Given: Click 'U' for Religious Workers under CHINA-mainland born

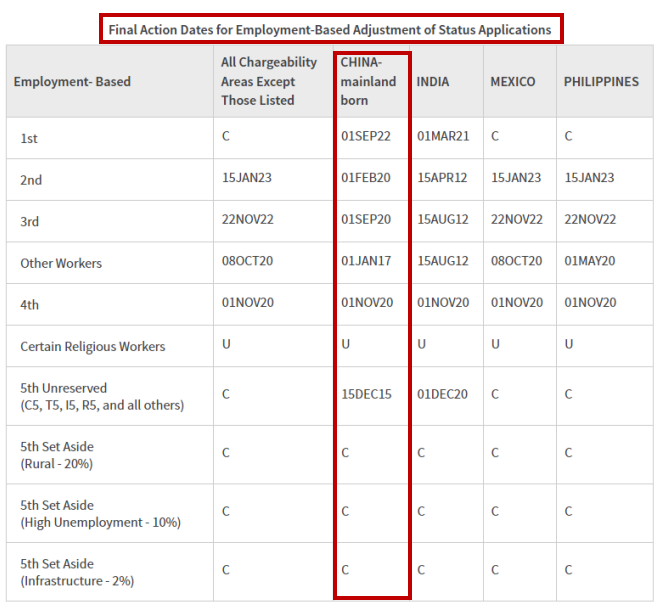Looking at the screenshot, I should 346,344.
